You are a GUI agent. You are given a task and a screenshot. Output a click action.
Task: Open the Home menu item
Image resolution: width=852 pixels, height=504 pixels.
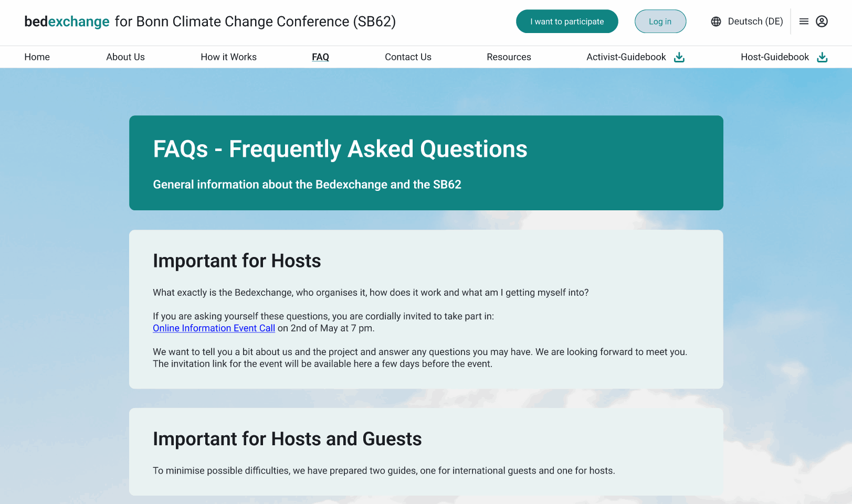pyautogui.click(x=37, y=57)
